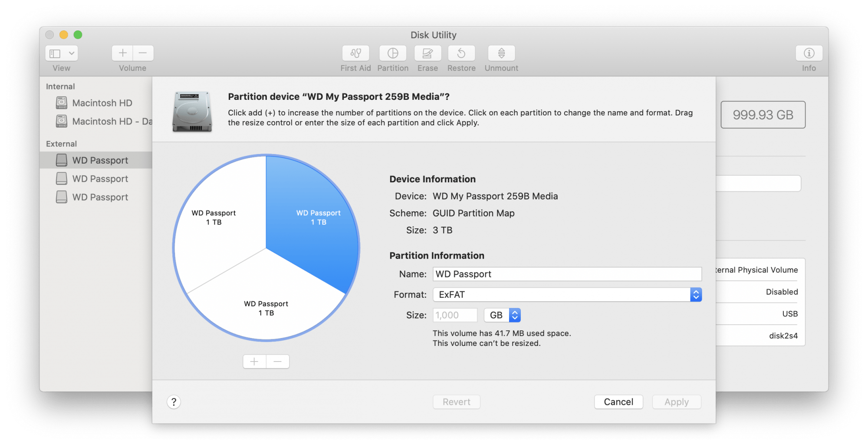Click inside the Name field showing WD Passport
Viewport: 868px width, 444px height.
[564, 274]
